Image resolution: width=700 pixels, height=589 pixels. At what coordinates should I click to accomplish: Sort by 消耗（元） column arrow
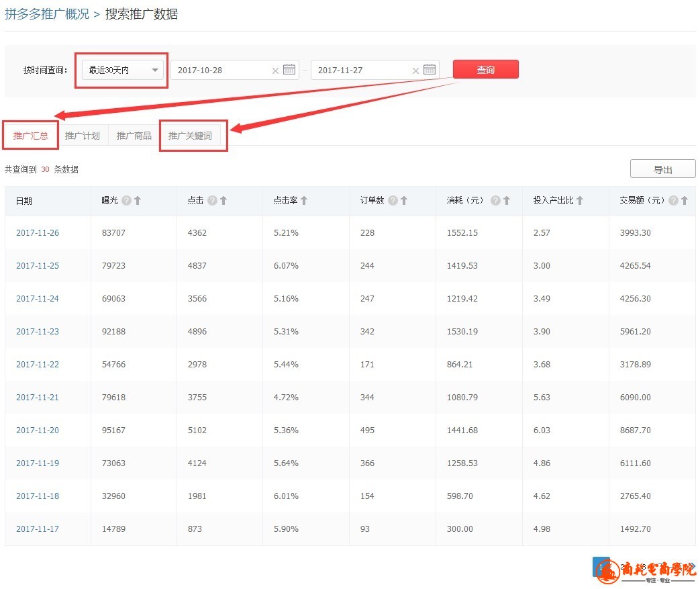[x=507, y=201]
